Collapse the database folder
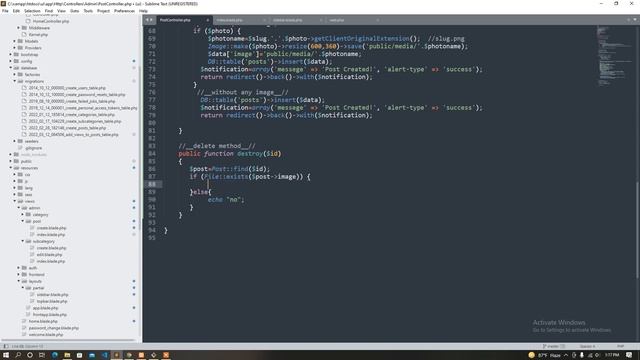 (x=11, y=68)
